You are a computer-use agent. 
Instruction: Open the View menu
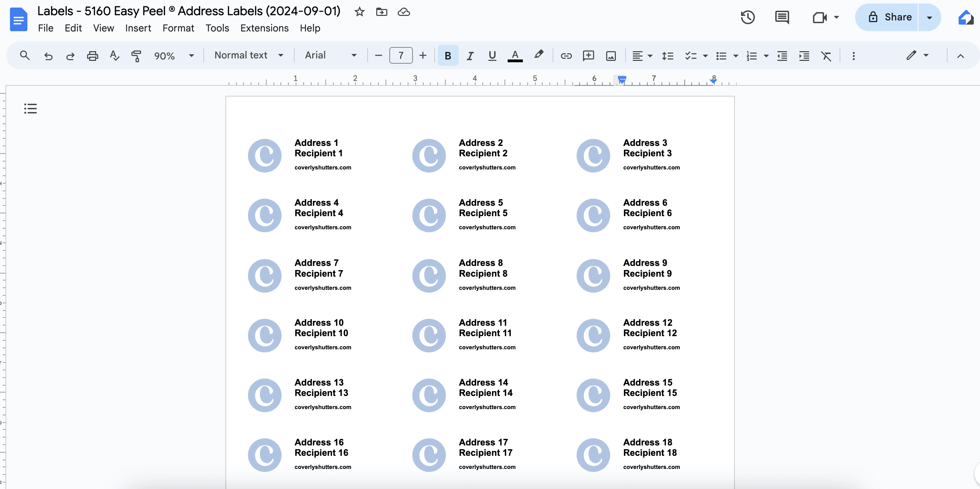[x=103, y=28]
